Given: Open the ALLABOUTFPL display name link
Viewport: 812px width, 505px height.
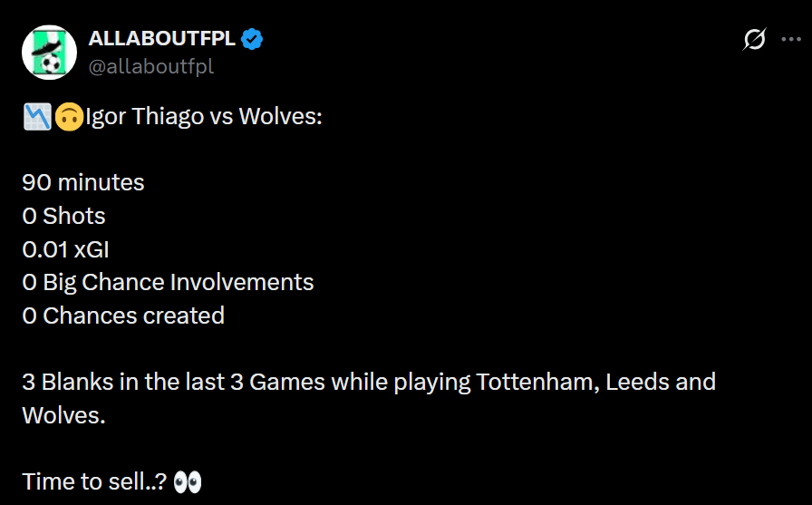Looking at the screenshot, I should coord(161,38).
